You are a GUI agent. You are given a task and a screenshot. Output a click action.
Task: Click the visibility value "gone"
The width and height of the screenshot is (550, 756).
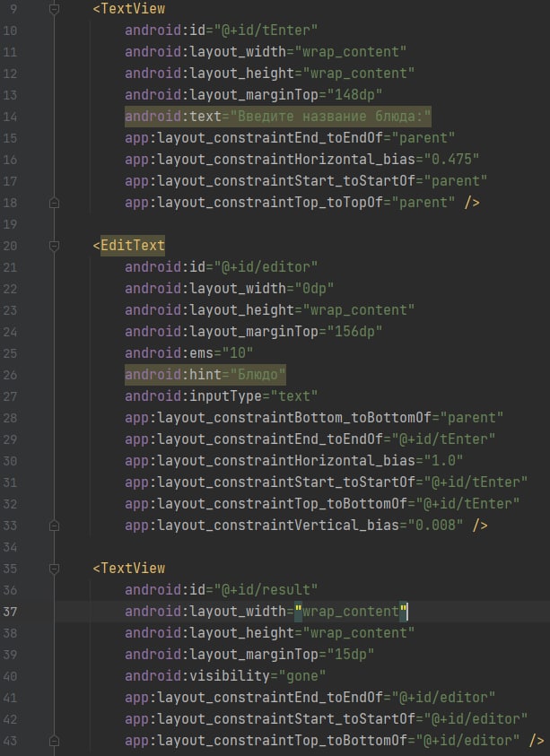pos(302,676)
